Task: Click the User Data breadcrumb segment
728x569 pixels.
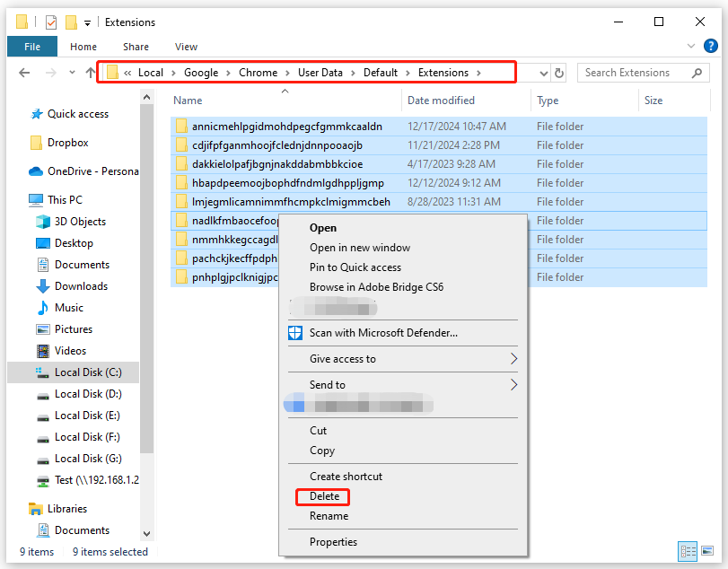Action: [320, 73]
